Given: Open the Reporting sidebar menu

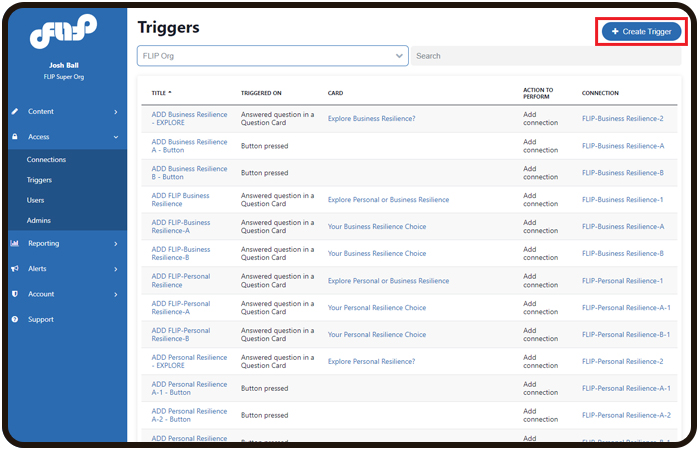Looking at the screenshot, I should (67, 243).
